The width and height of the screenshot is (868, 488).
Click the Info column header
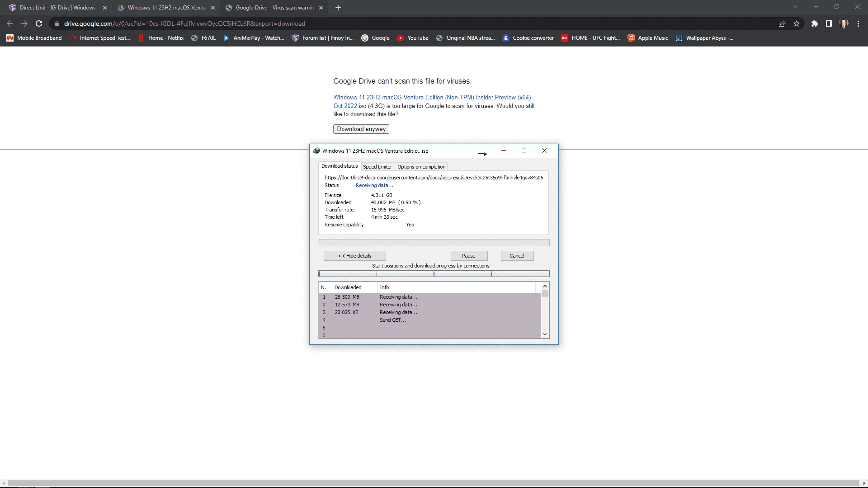457,287
